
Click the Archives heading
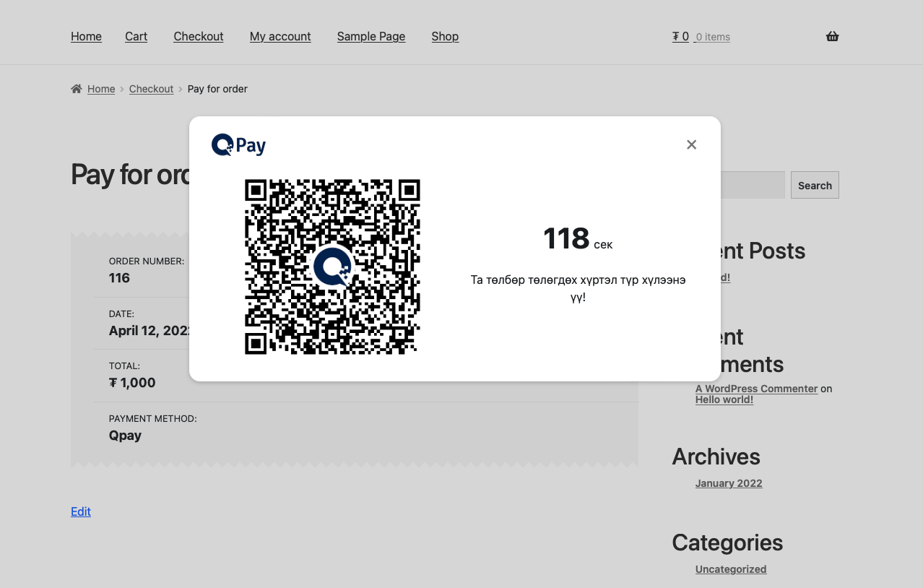point(716,457)
